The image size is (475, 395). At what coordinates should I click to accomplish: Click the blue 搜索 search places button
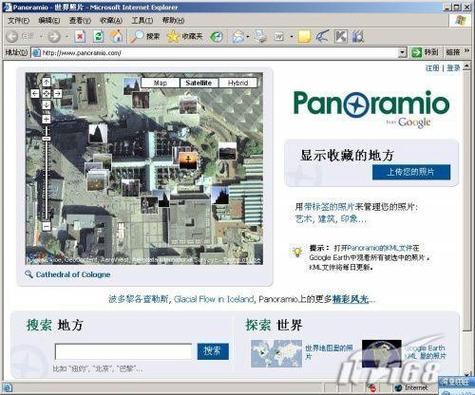(213, 351)
